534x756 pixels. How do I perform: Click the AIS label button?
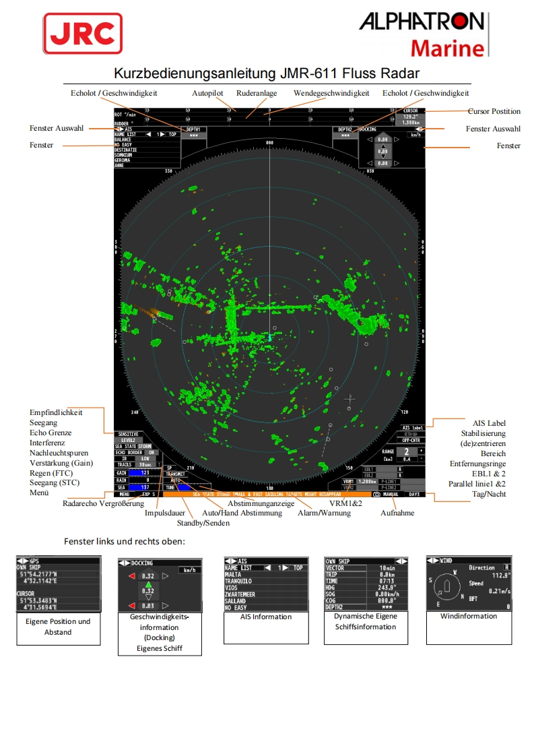coord(411,428)
